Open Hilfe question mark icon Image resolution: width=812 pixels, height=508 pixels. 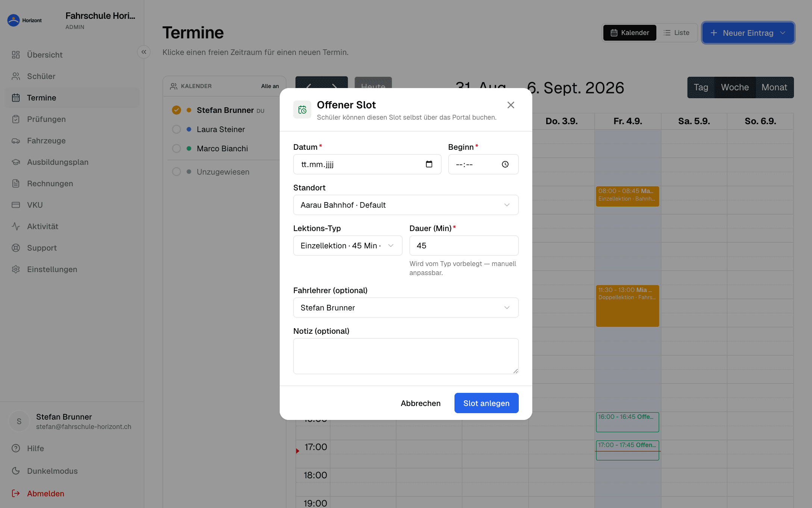point(16,449)
